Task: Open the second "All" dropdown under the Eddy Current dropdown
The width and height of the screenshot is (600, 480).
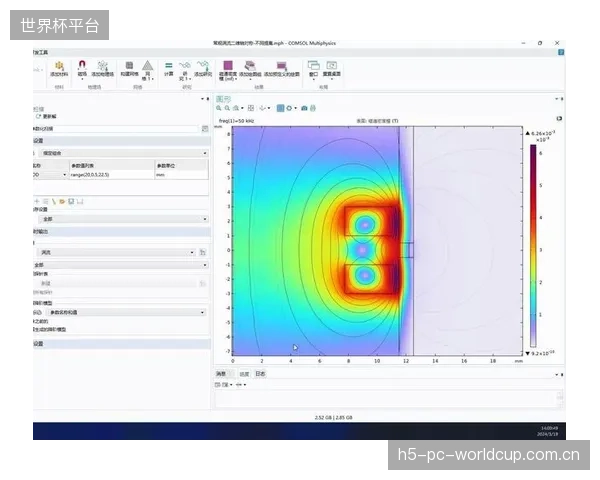Action: pyautogui.click(x=121, y=265)
